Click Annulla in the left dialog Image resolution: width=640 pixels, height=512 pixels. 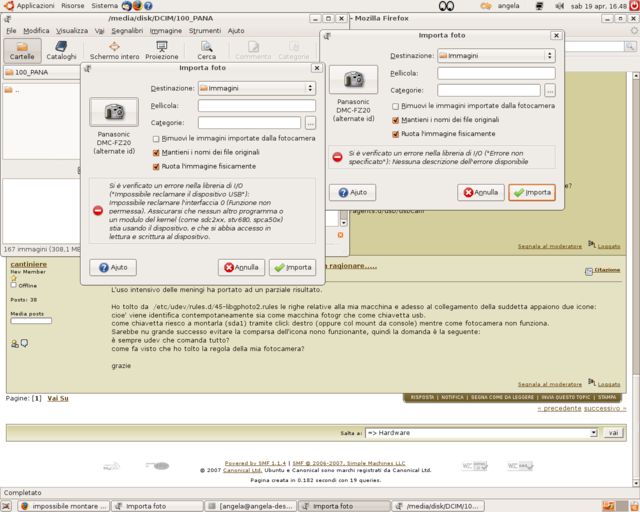241,267
